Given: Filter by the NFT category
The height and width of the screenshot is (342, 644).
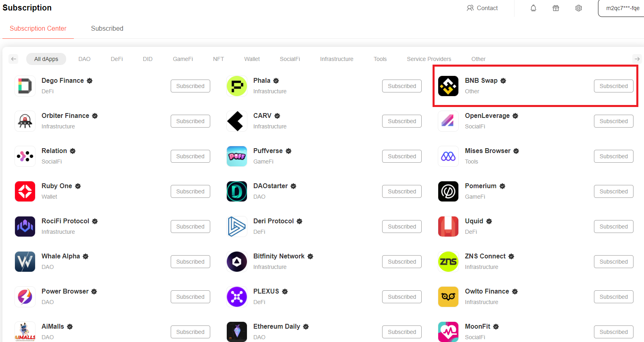Looking at the screenshot, I should coord(218,59).
